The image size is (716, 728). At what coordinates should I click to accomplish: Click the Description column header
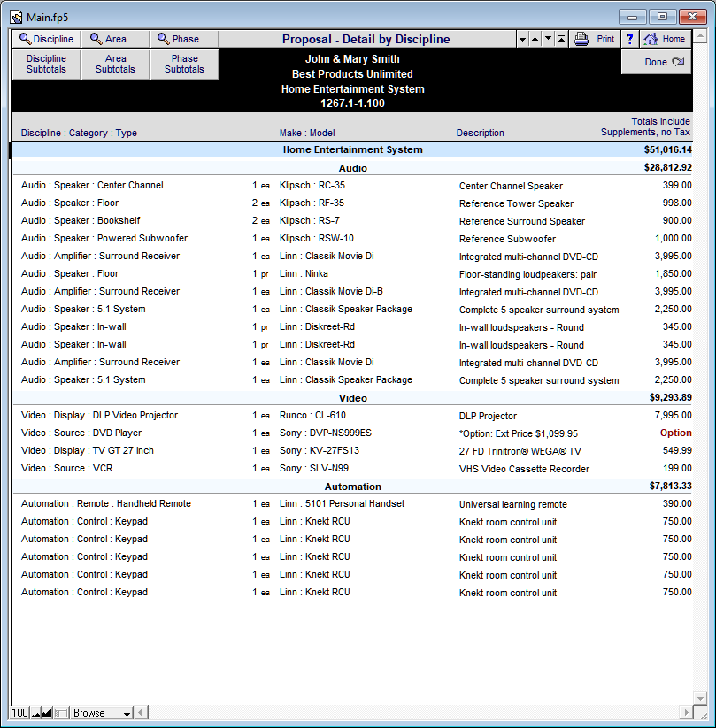pos(480,133)
